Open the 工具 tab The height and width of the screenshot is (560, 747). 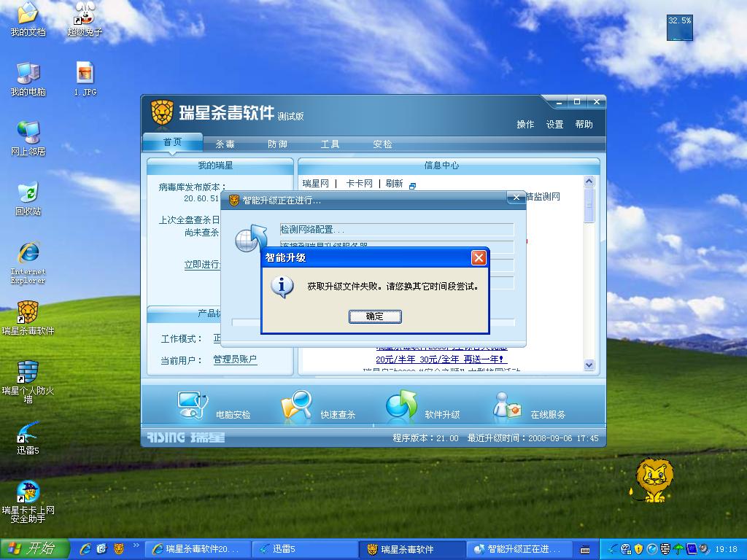coord(330,144)
